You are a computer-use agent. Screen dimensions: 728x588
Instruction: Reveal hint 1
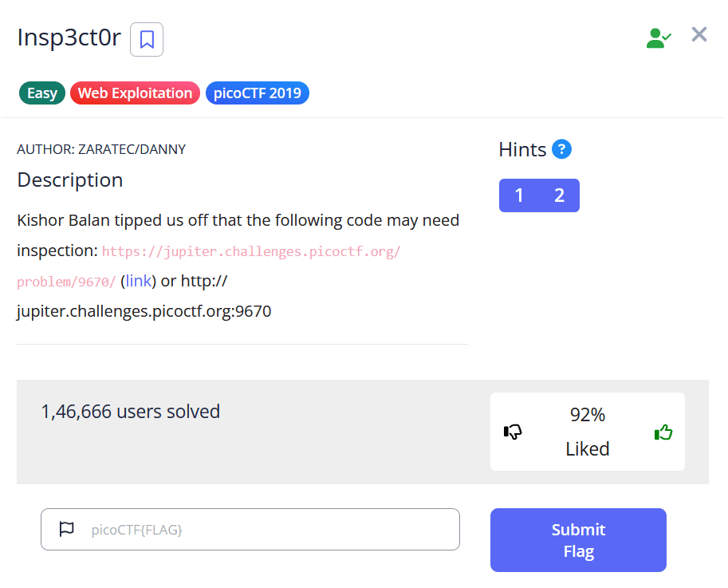pyautogui.click(x=519, y=195)
